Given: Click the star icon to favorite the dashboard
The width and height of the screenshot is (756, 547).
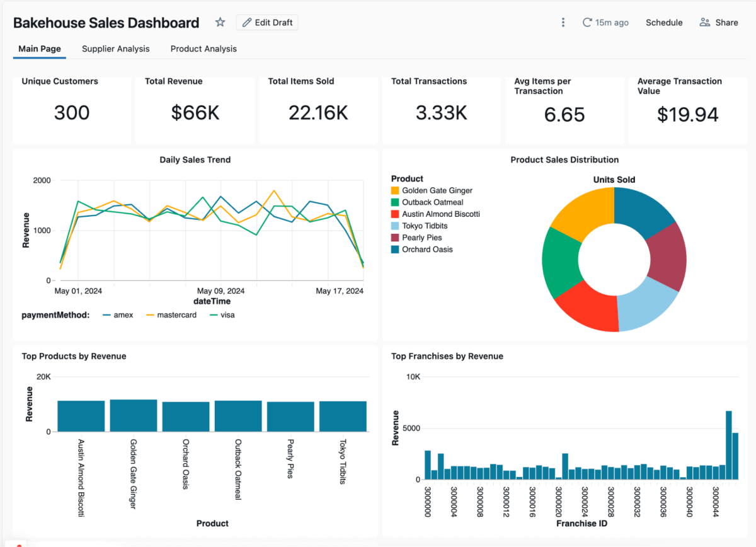Looking at the screenshot, I should coord(220,22).
